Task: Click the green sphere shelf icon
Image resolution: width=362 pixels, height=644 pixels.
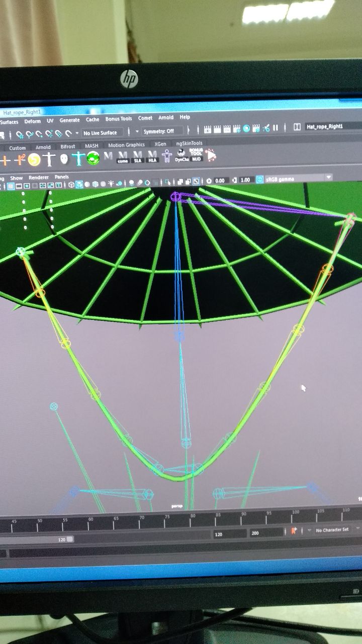Action: [x=93, y=158]
